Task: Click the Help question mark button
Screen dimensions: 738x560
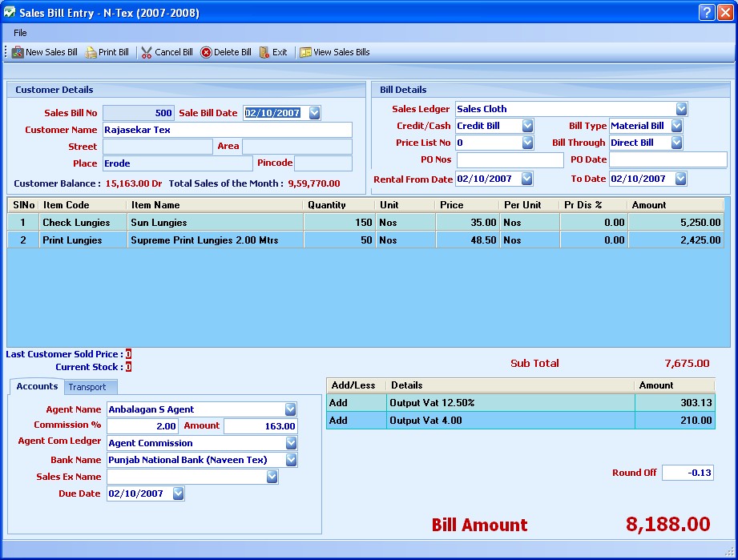Action: 707,12
